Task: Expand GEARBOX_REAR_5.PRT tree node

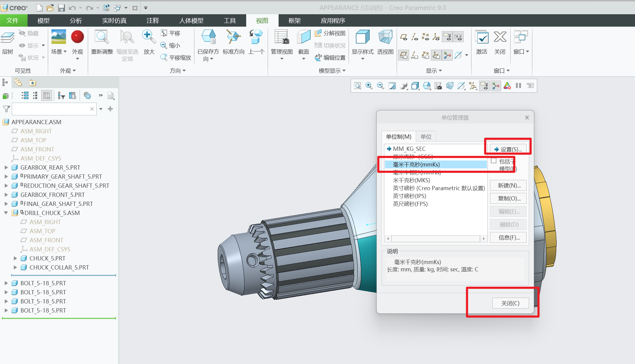Action: pos(6,167)
